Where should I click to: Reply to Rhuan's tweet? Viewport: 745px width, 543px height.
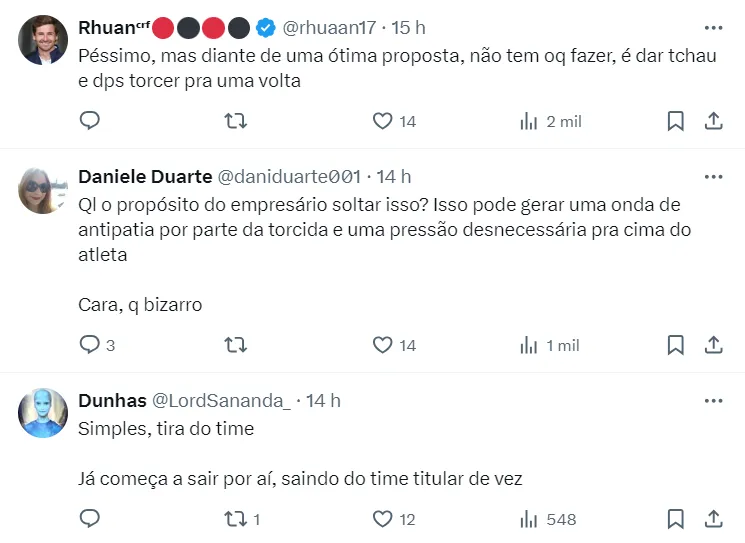[x=90, y=121]
